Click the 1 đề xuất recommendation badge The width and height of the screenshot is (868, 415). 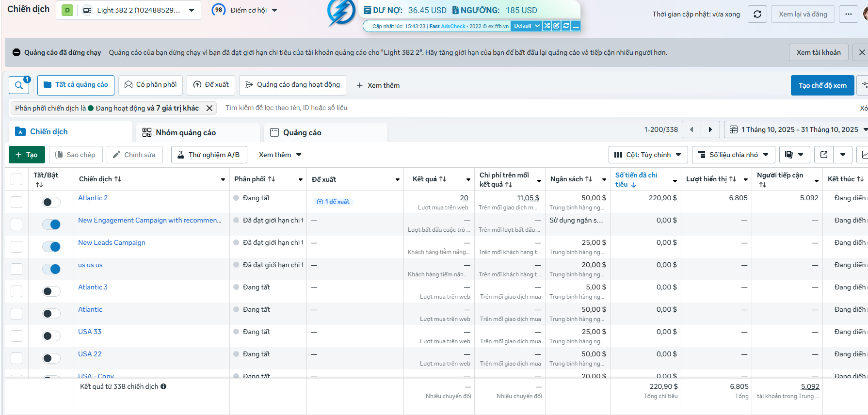point(333,202)
